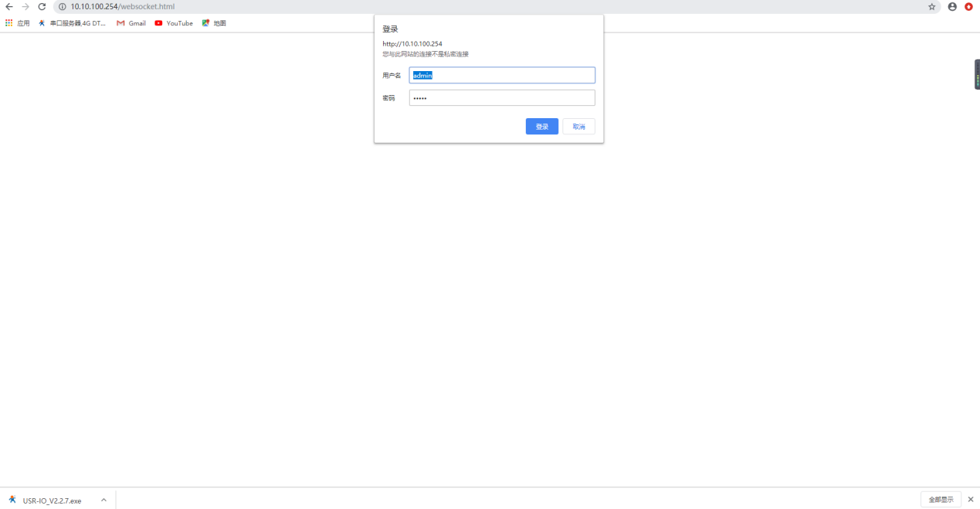Reload the current page
The height and width of the screenshot is (509, 980).
coord(42,6)
